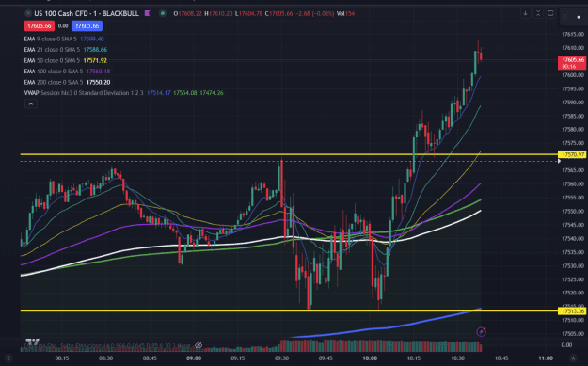588x366 pixels.
Task: Click the purple lightning bolt alert icon
Action: pyautogui.click(x=481, y=332)
